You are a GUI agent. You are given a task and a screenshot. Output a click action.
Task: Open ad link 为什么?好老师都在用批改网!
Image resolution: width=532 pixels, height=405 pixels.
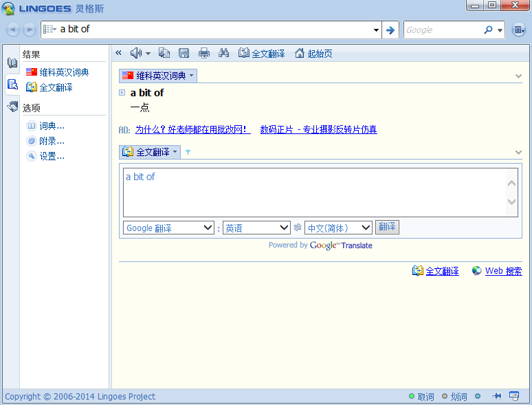pos(192,129)
